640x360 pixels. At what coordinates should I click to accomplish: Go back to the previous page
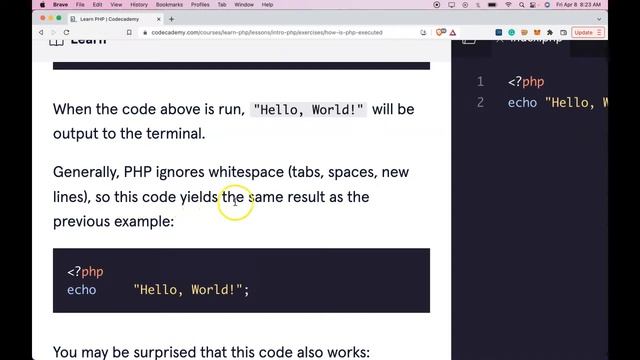pos(41,32)
